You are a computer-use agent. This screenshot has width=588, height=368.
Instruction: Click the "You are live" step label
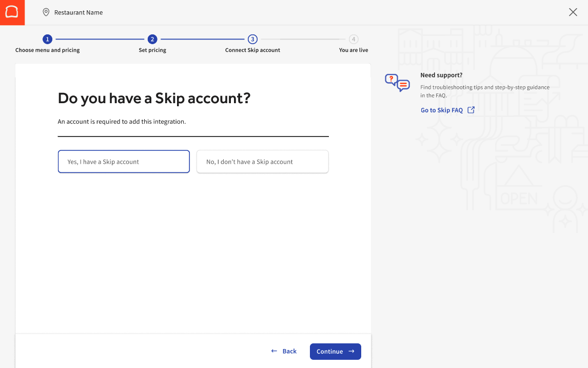click(354, 50)
